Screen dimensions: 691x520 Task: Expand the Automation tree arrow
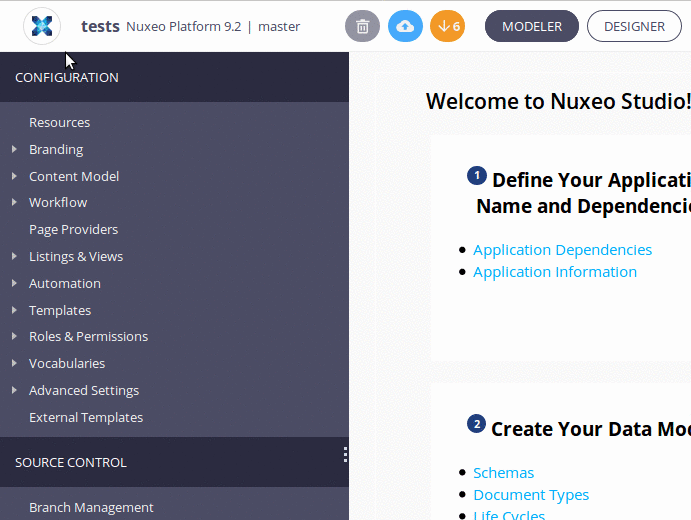pos(14,283)
